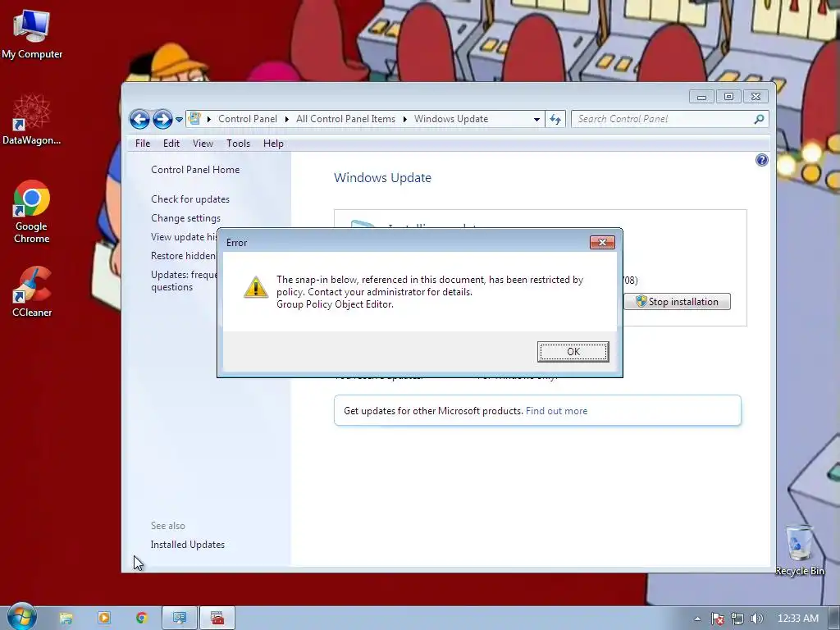Viewport: 840px width, 630px height.
Task: Go forward with the blue Forward arrow
Action: (x=162, y=119)
